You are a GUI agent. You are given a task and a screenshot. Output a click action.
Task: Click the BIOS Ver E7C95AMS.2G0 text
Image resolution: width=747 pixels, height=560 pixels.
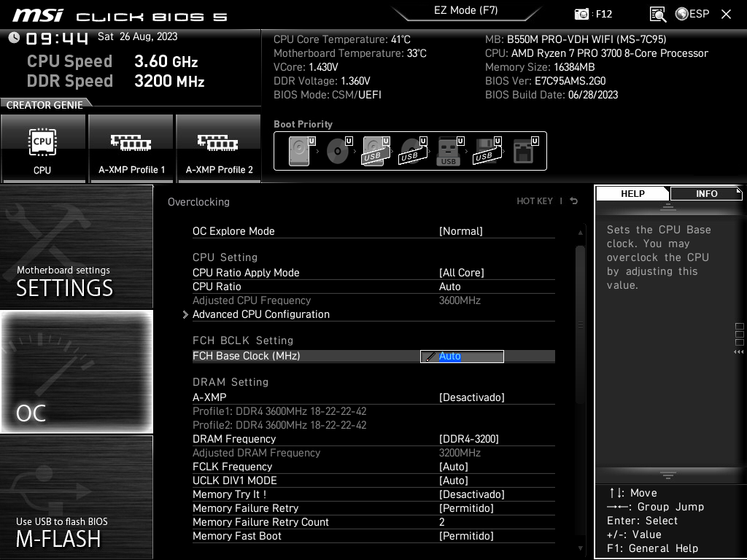pyautogui.click(x=546, y=81)
